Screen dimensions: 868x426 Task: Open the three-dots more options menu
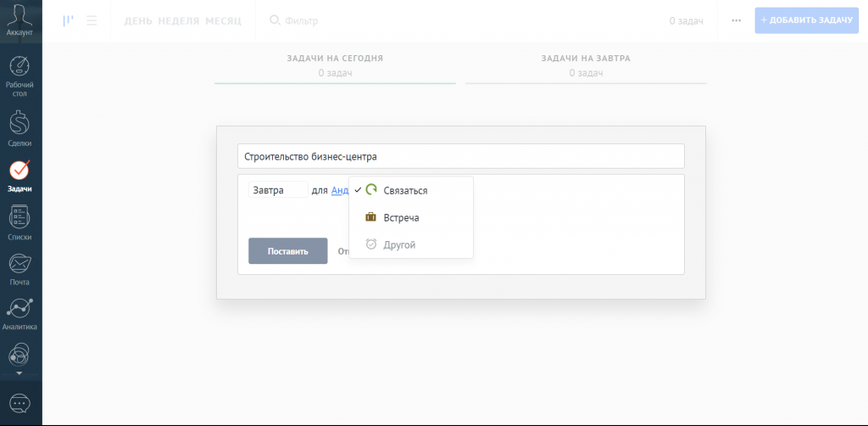736,20
